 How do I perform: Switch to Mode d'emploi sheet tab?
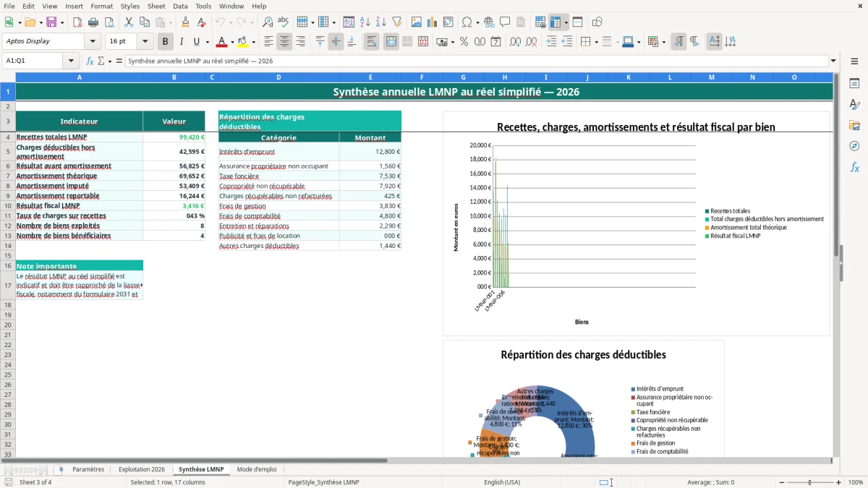click(257, 470)
